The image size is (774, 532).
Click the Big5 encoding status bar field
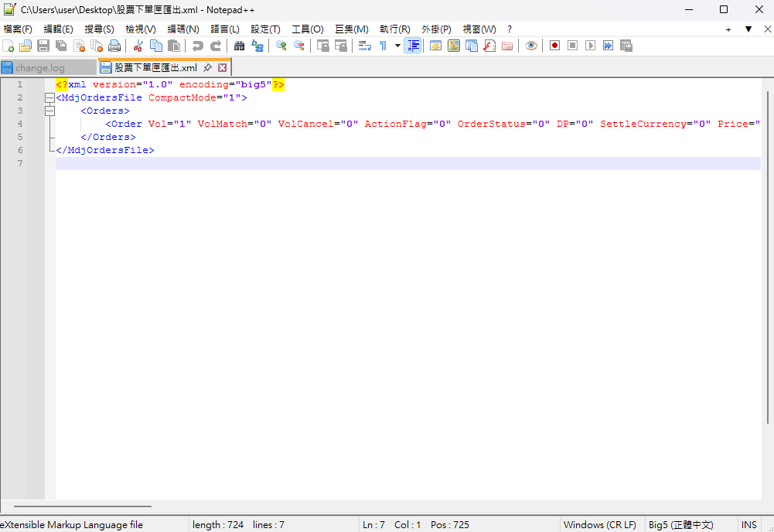[680, 524]
